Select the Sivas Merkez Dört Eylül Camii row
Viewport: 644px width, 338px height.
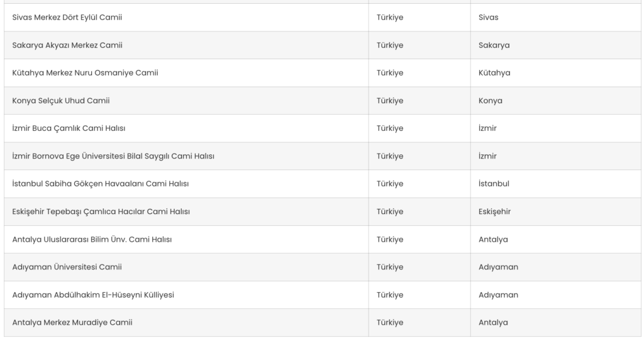[x=323, y=17]
